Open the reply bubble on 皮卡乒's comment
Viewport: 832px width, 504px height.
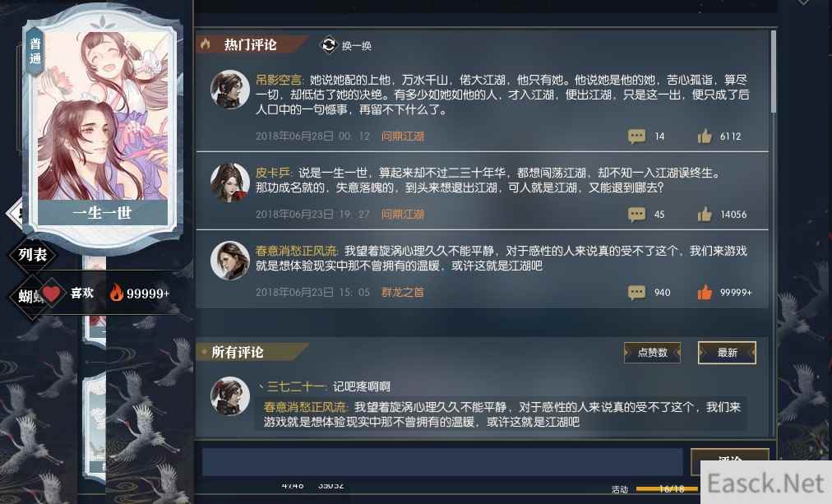pos(636,215)
